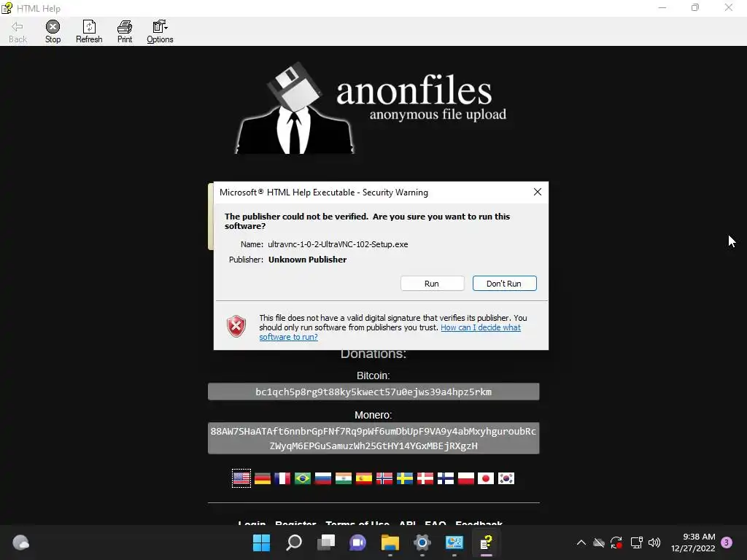
Task: Close the Security Warning dialog
Action: [x=538, y=192]
